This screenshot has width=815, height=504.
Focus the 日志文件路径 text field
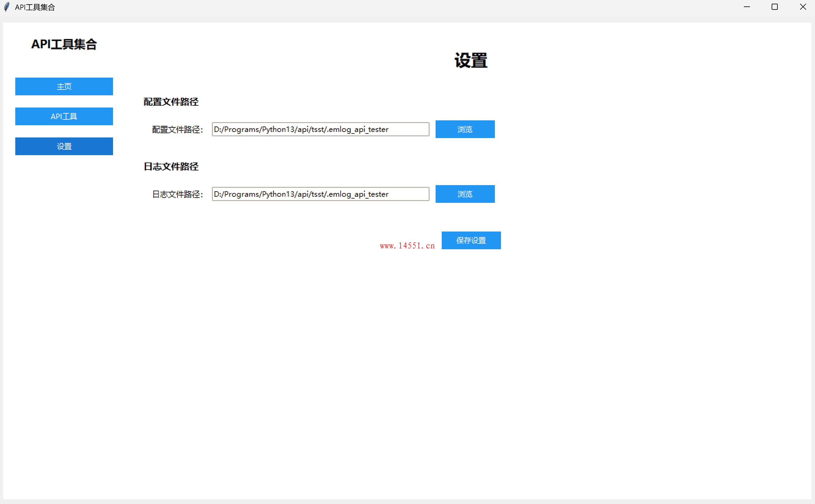[320, 194]
